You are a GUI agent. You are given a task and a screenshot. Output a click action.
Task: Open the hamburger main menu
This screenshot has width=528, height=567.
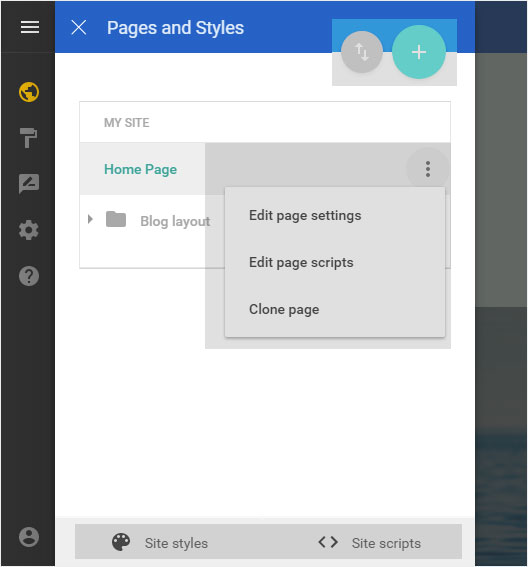point(30,27)
